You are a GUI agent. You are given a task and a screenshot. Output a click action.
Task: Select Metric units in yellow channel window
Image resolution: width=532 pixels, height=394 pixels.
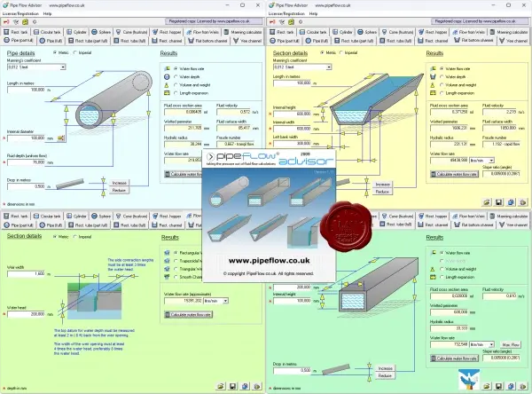pyautogui.click(x=322, y=52)
